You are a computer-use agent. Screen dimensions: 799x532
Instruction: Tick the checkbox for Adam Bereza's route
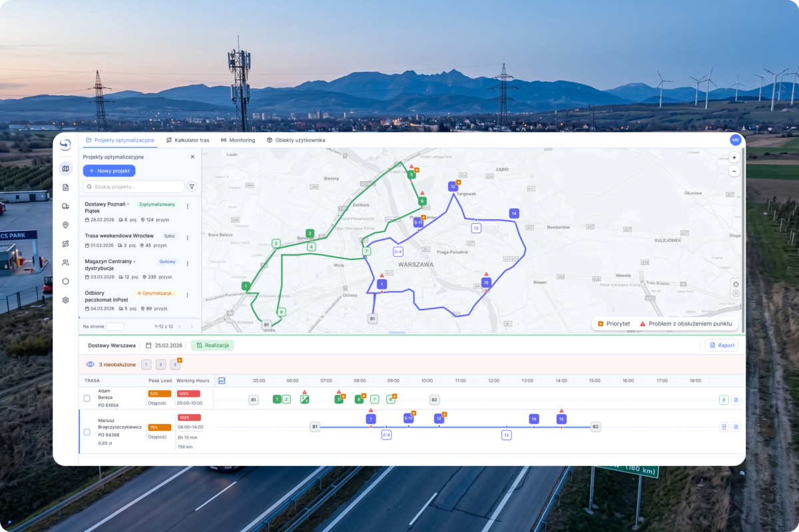pos(87,398)
